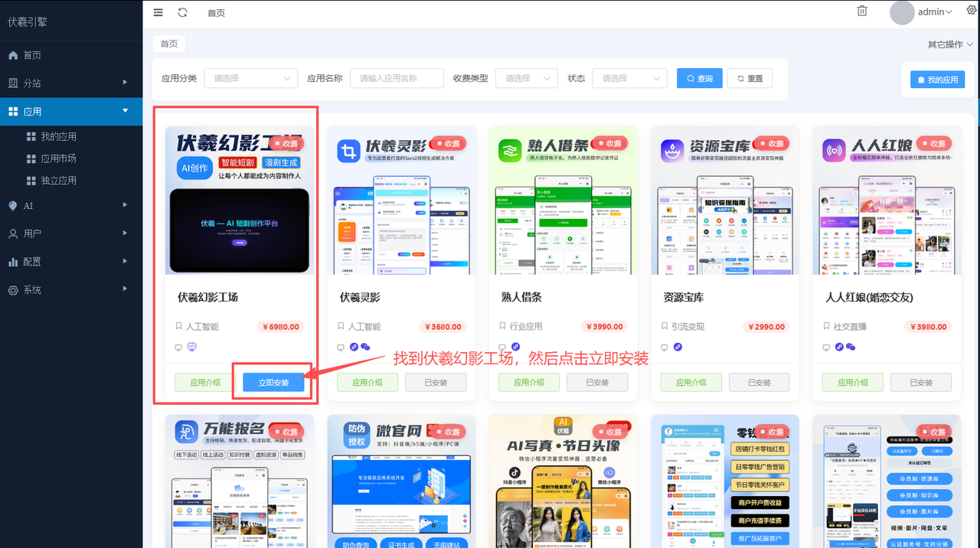Click the ¥6980.00 price tag
The width and height of the screenshot is (980, 548).
280,327
